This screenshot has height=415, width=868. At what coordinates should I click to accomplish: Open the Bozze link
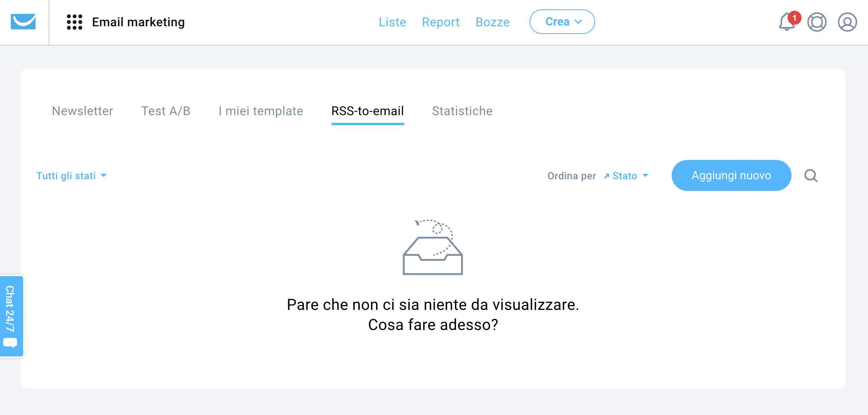pos(492,22)
